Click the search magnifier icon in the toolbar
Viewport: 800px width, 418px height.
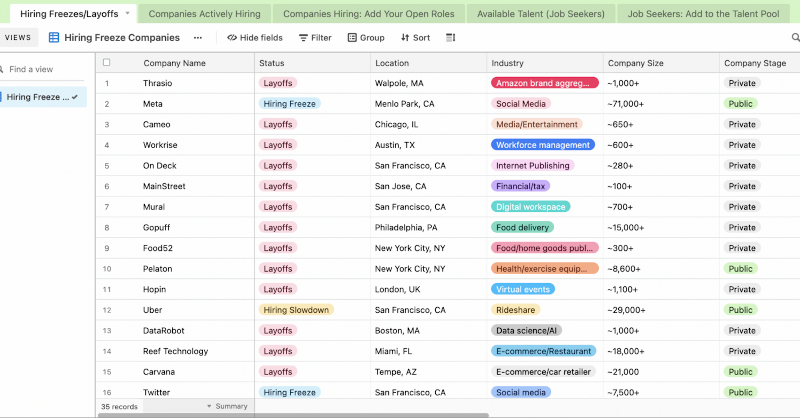(795, 37)
